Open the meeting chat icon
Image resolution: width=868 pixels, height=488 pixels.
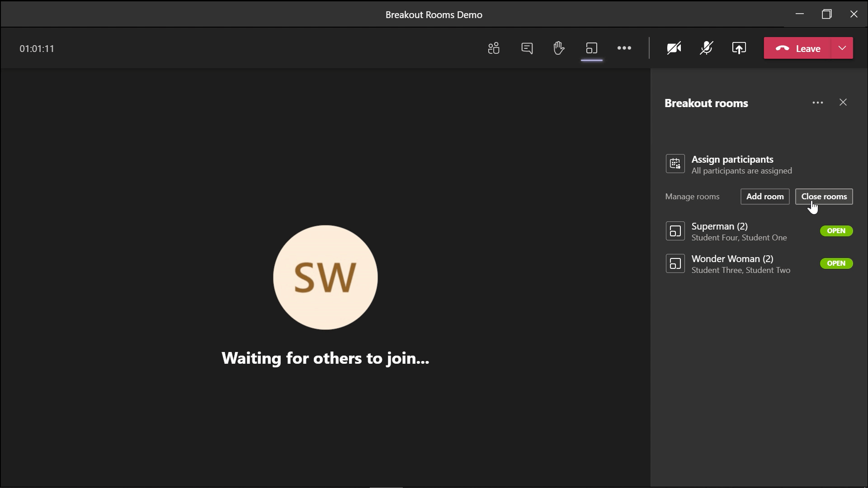pos(527,48)
